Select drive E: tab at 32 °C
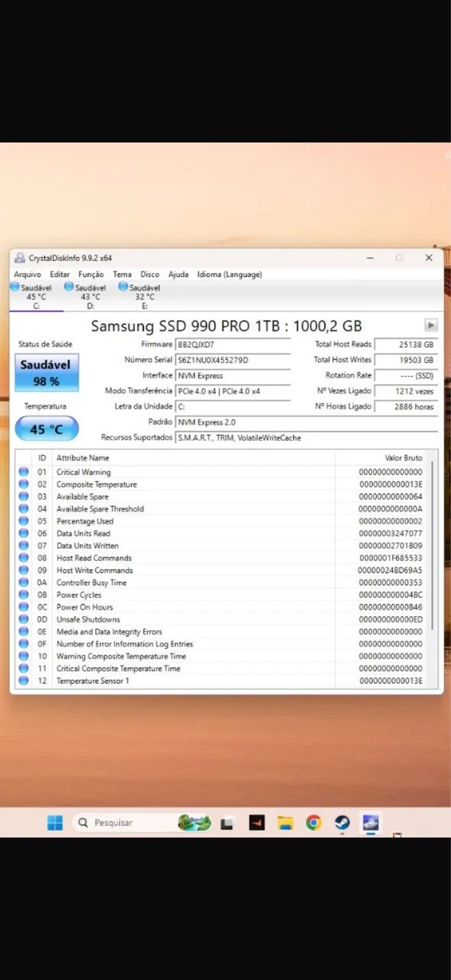This screenshot has height=980, width=451. click(144, 296)
